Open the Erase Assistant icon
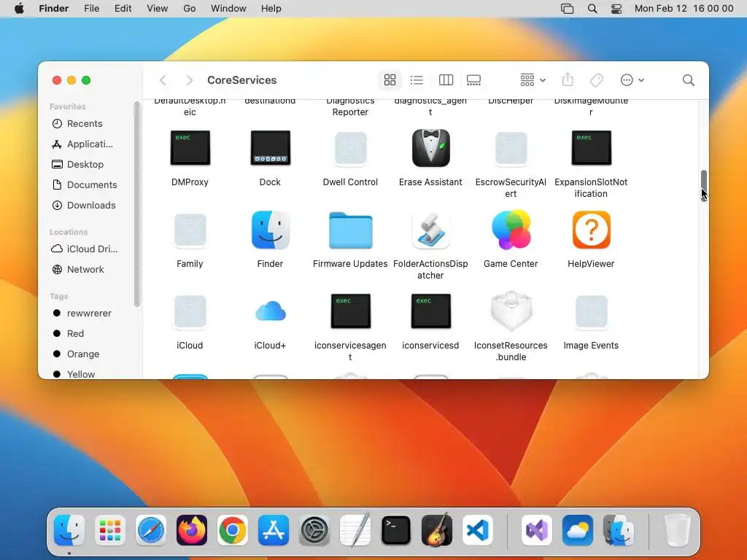 pyautogui.click(x=430, y=148)
